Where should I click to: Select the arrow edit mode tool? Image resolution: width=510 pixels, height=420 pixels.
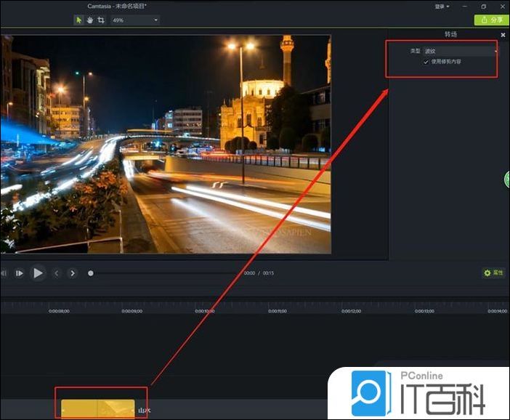click(x=79, y=20)
